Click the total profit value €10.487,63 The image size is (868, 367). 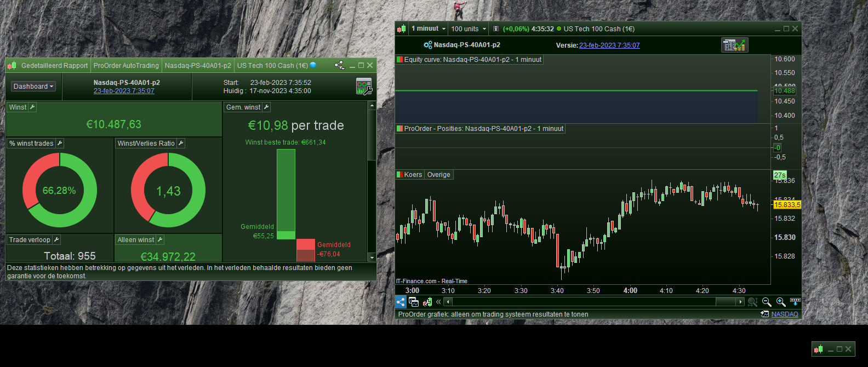[x=114, y=124]
